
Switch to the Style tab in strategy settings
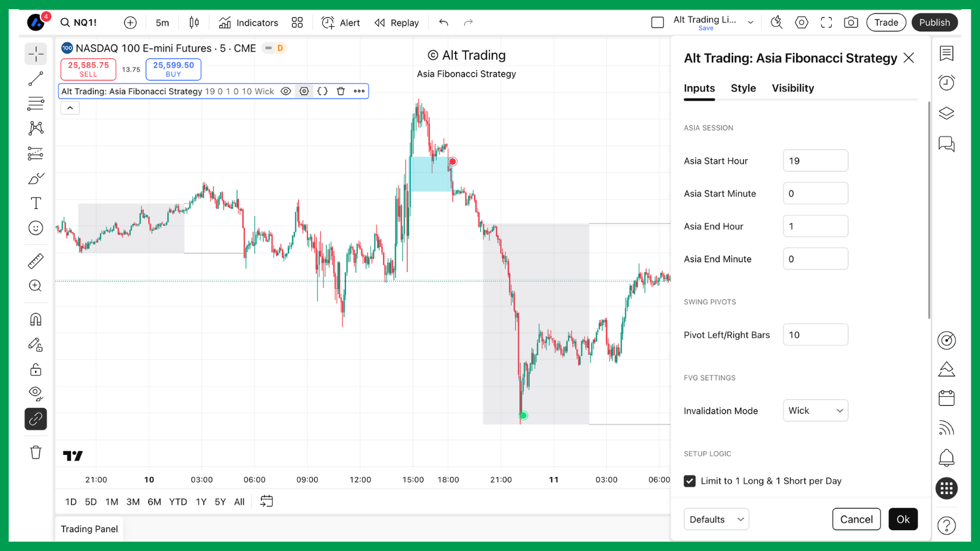pyautogui.click(x=743, y=88)
